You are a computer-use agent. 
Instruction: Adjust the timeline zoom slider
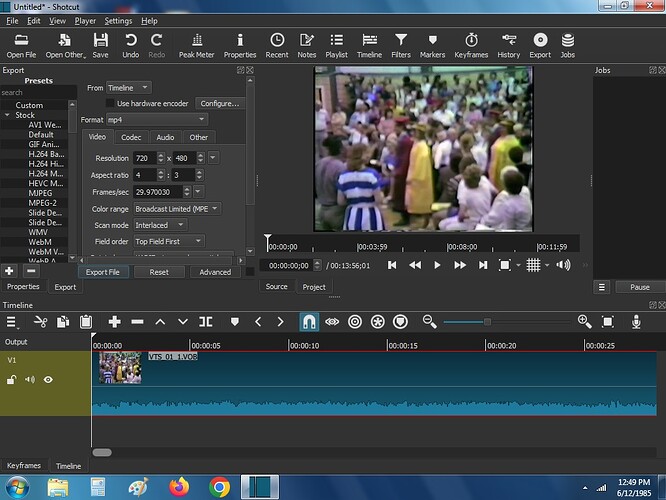[488, 322]
